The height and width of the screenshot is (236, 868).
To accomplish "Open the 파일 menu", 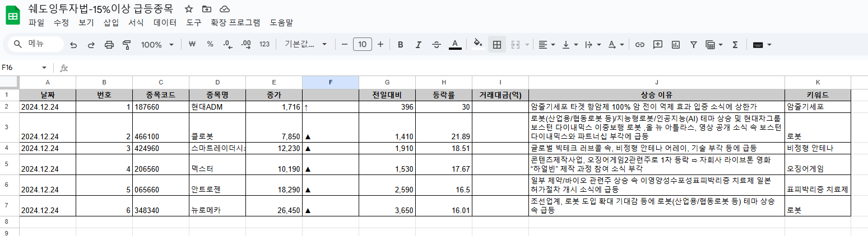I will pyautogui.click(x=36, y=23).
